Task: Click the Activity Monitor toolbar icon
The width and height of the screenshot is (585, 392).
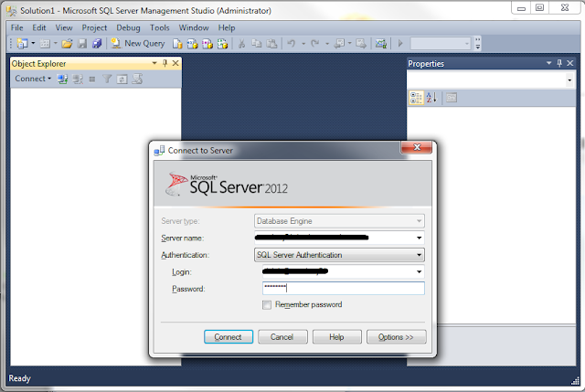Action: click(x=381, y=44)
